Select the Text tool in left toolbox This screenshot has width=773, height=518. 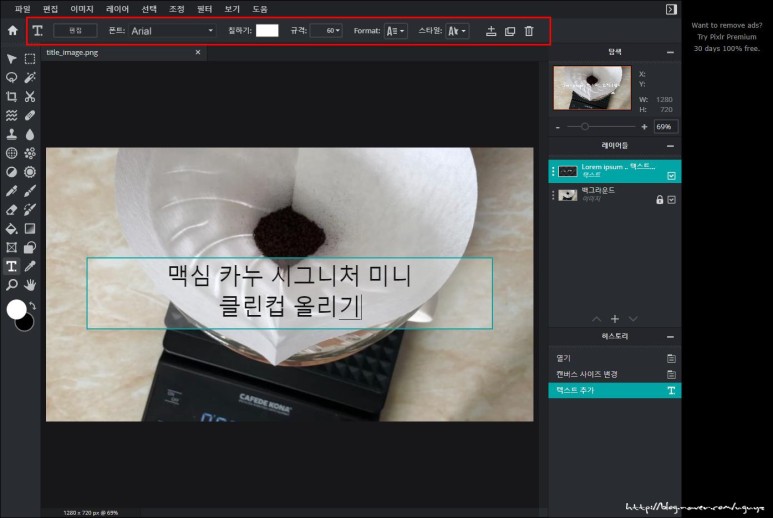11,266
